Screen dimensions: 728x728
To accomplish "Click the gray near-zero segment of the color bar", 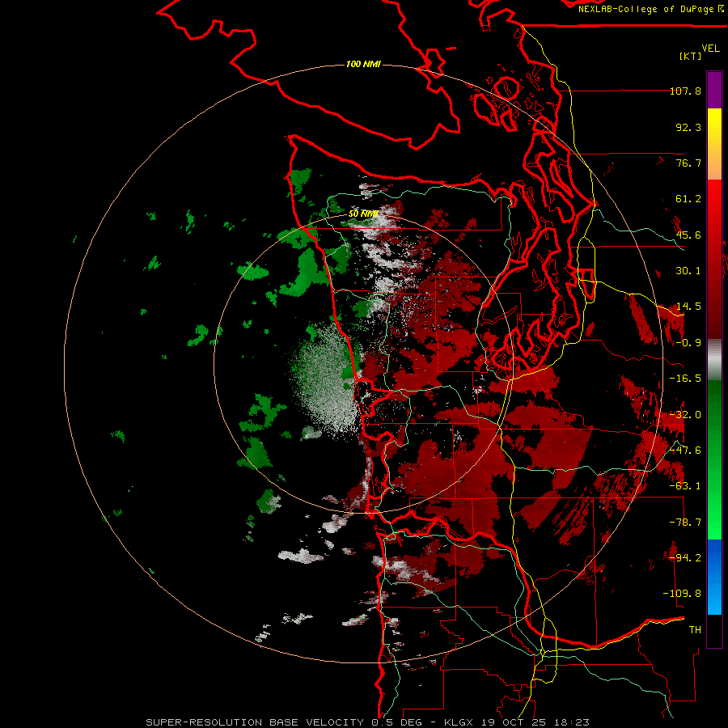I will (714, 360).
